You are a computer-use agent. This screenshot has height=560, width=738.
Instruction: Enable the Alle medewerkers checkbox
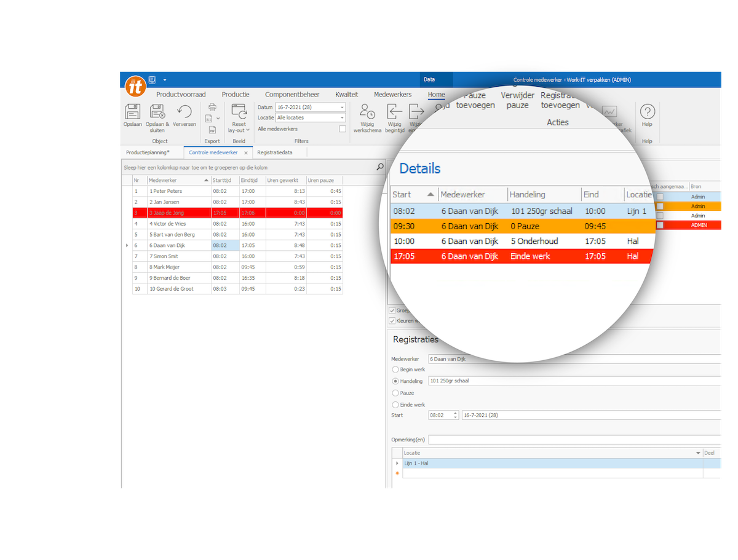click(x=343, y=129)
